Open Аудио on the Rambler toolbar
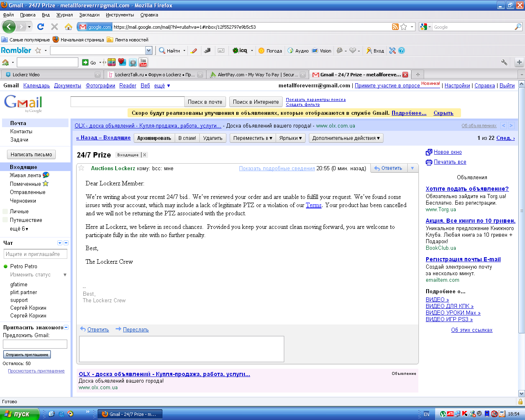 point(298,50)
